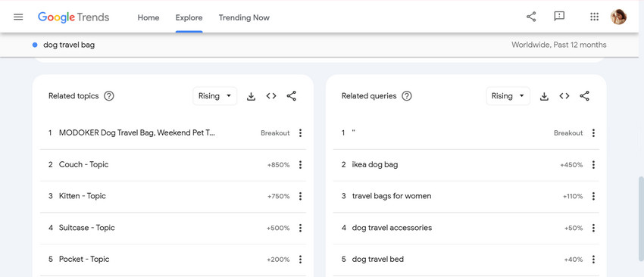Click the Related topics heading

tap(73, 96)
